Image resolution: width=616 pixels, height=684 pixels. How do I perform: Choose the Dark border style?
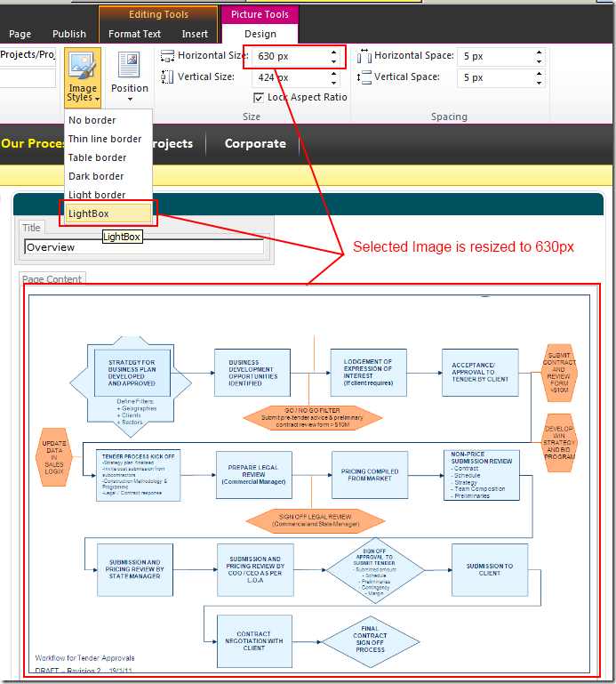pos(96,176)
